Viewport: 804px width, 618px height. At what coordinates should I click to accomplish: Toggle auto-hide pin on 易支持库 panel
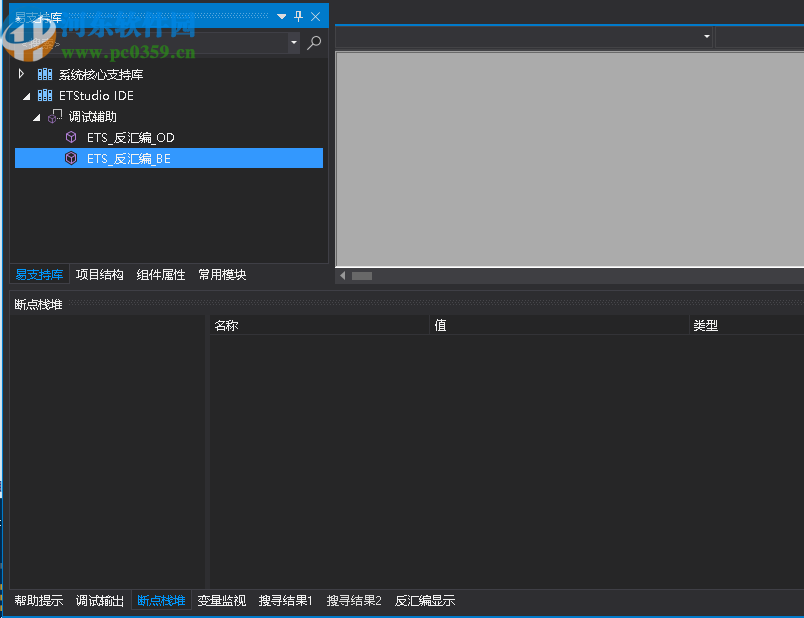pos(297,15)
